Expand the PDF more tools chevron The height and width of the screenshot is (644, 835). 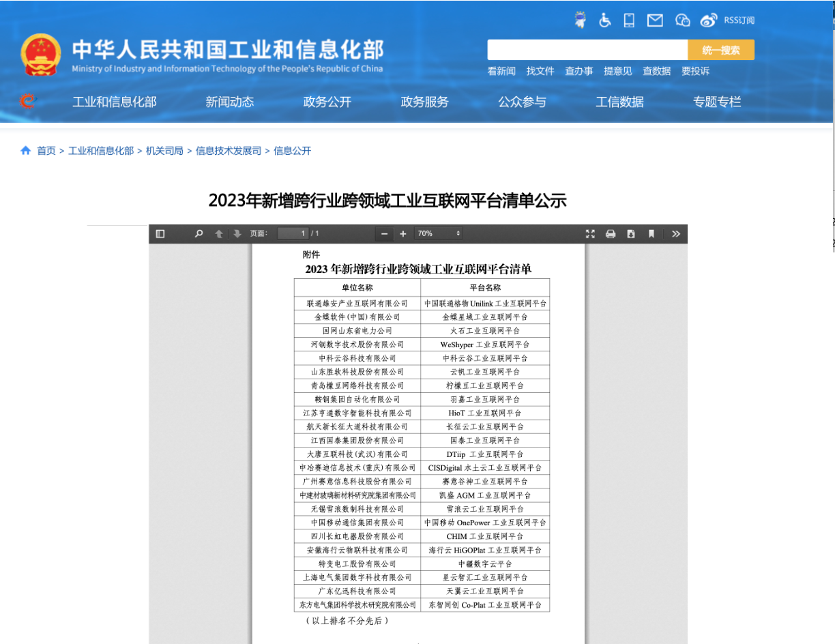coord(675,233)
